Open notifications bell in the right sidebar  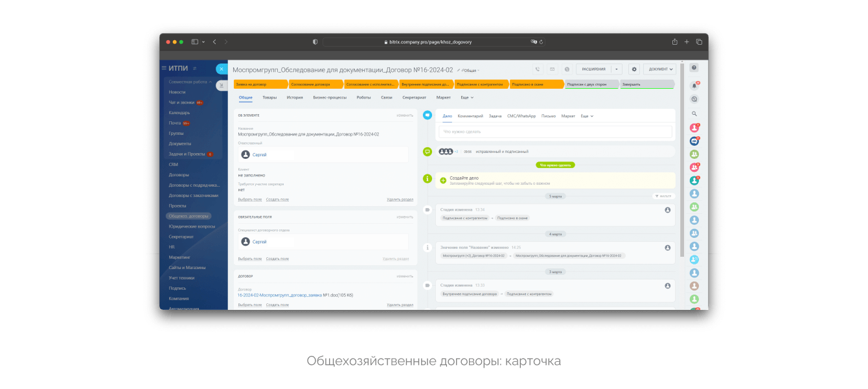(694, 85)
